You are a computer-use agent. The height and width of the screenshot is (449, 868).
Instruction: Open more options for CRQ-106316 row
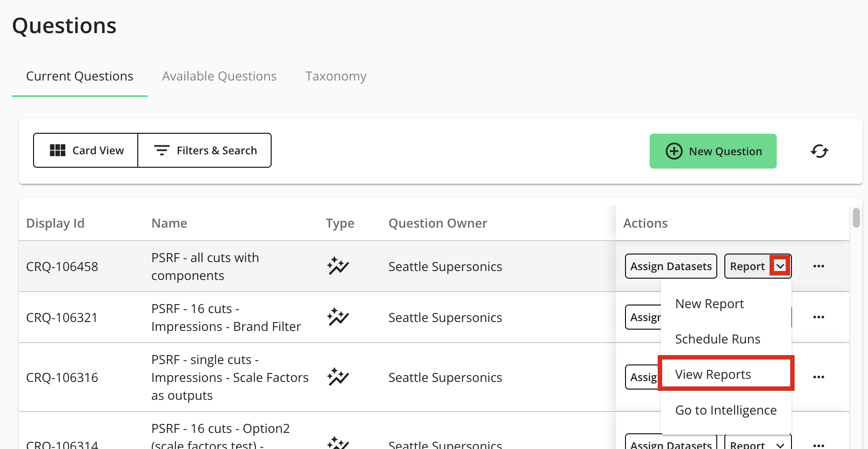(818, 377)
